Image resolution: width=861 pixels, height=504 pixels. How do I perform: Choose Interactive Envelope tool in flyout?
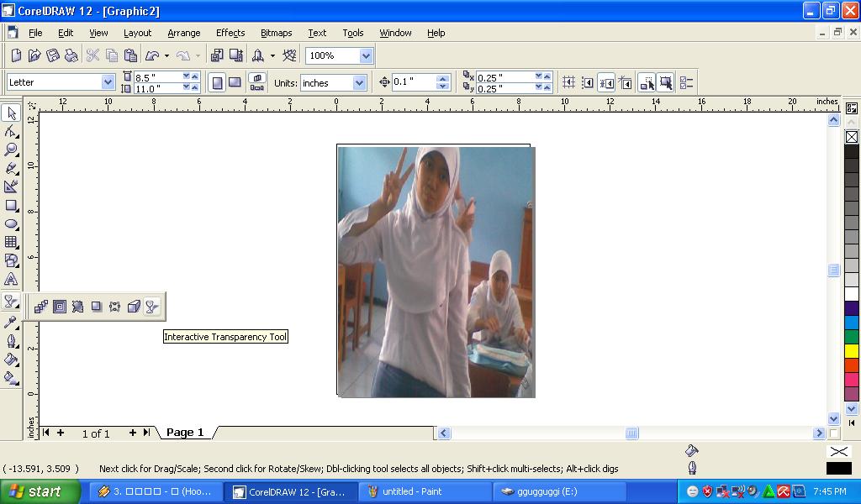coord(114,307)
